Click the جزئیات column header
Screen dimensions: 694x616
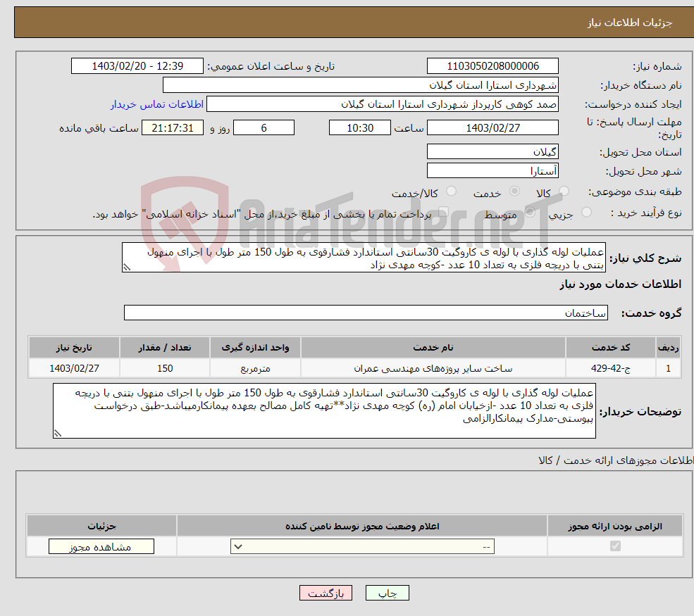101,526
